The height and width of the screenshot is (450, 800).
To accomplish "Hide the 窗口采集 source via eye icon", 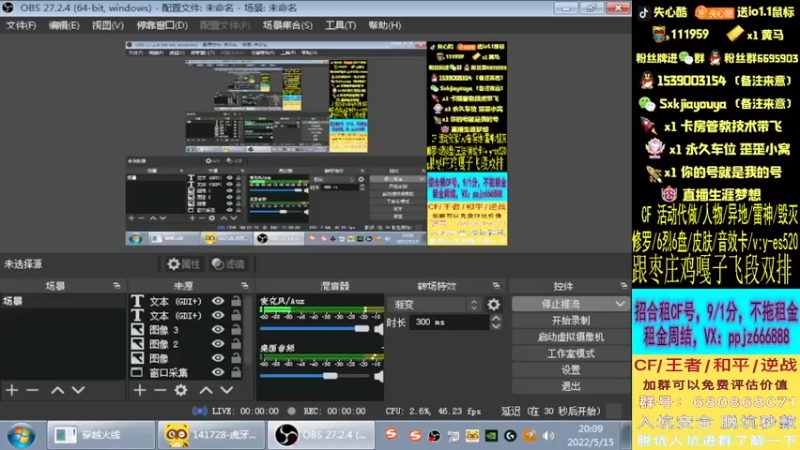I will [218, 372].
